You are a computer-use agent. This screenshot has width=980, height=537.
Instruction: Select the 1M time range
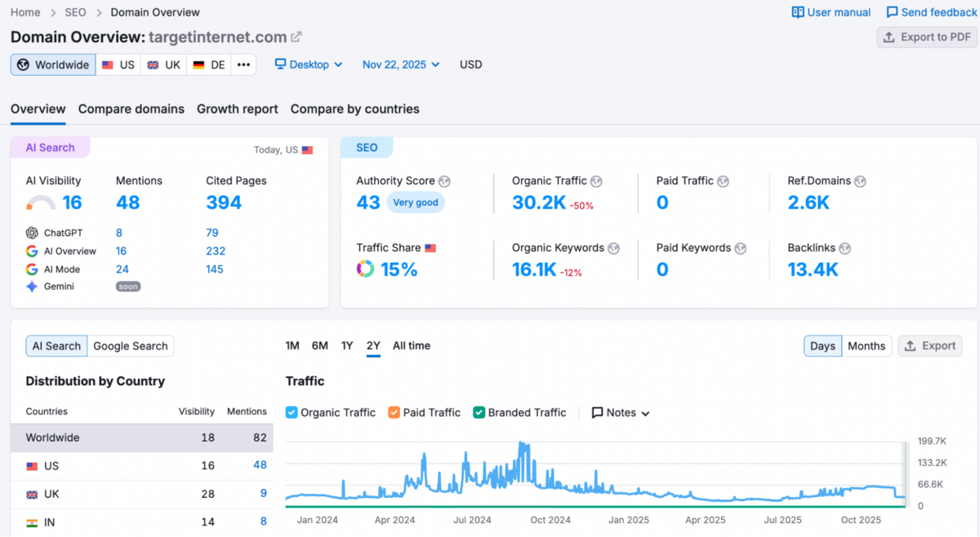(292, 346)
